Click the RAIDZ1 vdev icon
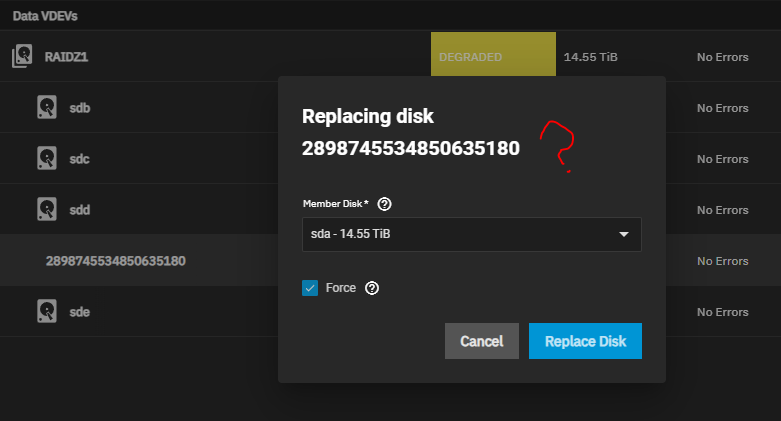The width and height of the screenshot is (781, 421). click(x=22, y=57)
